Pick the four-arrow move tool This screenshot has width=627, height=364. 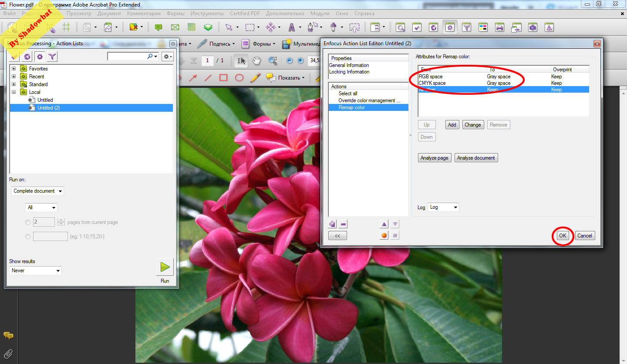pos(271,27)
